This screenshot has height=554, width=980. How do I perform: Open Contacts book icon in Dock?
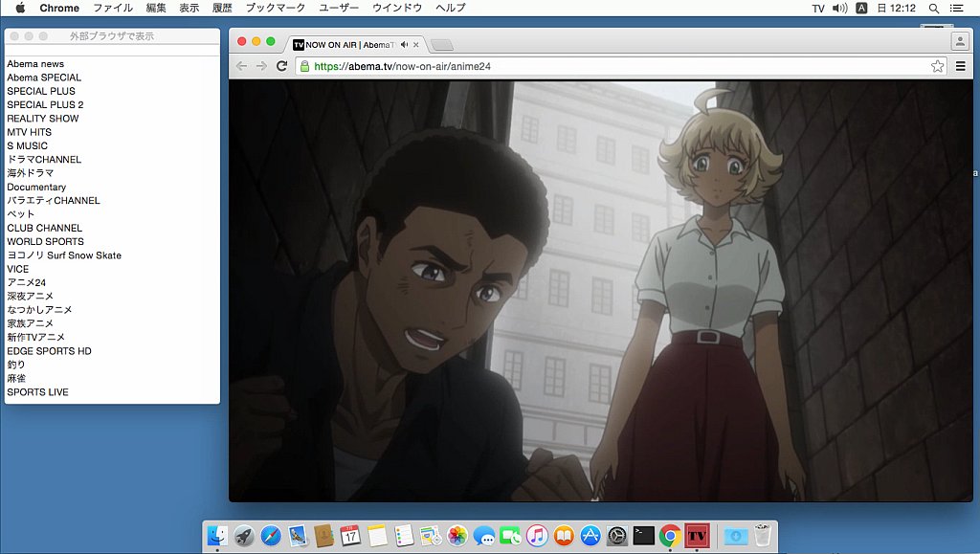(323, 536)
